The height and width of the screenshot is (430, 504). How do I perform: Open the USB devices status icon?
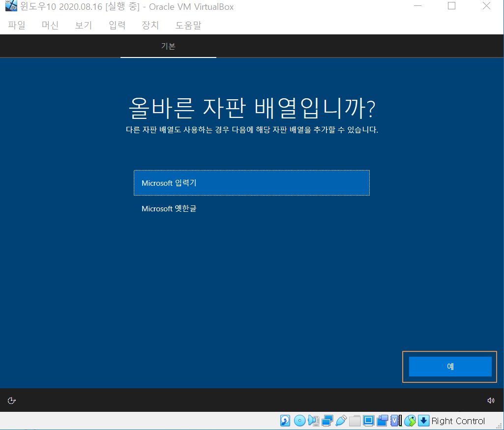coord(341,420)
